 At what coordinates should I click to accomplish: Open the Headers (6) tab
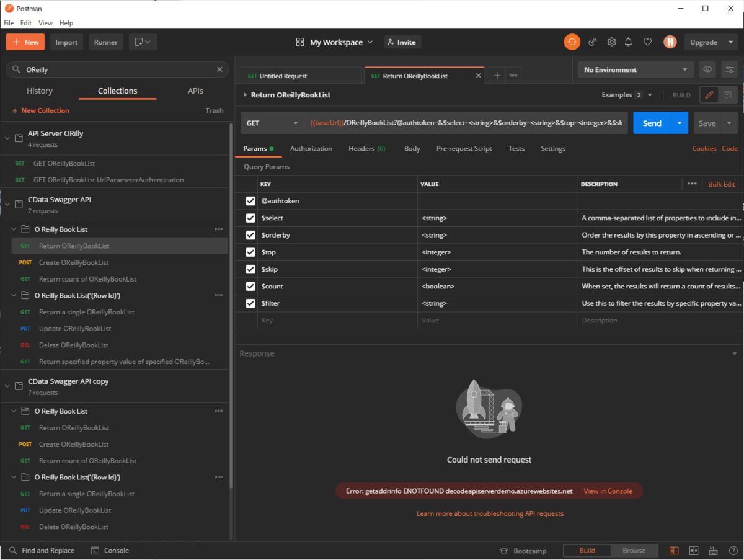click(367, 148)
